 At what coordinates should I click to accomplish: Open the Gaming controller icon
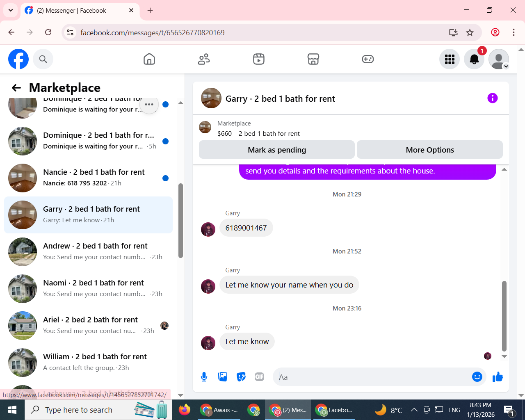click(368, 59)
